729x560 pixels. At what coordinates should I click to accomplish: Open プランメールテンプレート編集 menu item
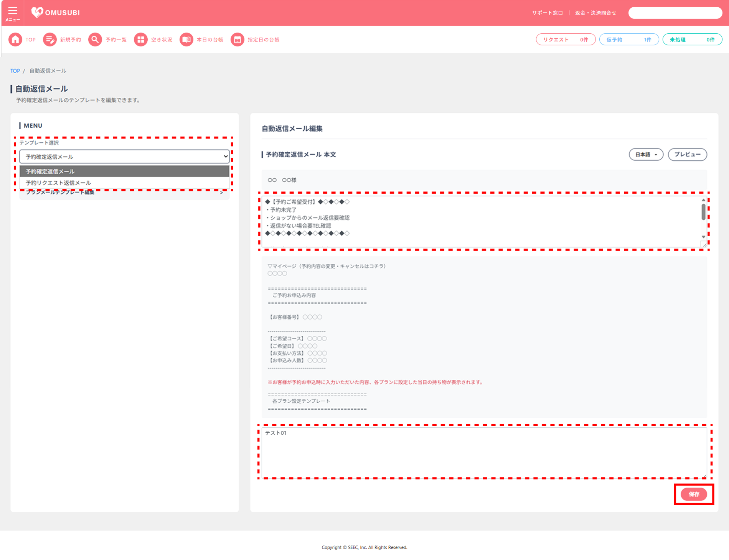(x=124, y=193)
